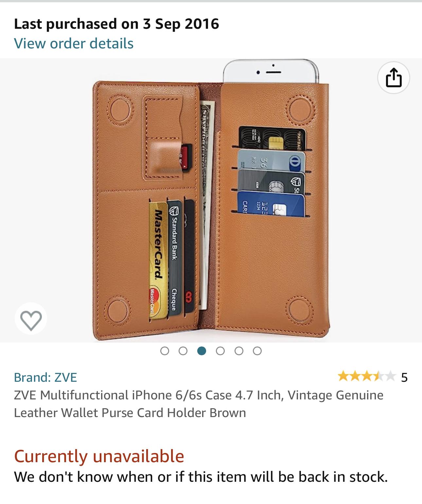Tap the blue credit card in photo
This screenshot has width=422, height=504.
point(271,204)
